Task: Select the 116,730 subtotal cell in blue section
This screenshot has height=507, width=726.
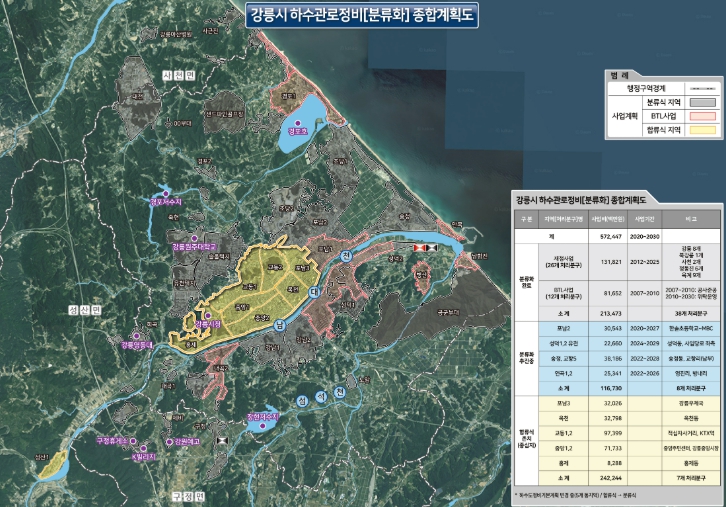Action: click(x=608, y=388)
